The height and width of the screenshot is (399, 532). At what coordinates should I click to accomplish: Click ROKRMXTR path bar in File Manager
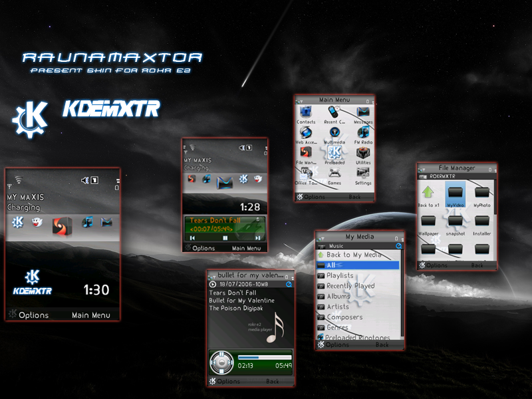457,176
